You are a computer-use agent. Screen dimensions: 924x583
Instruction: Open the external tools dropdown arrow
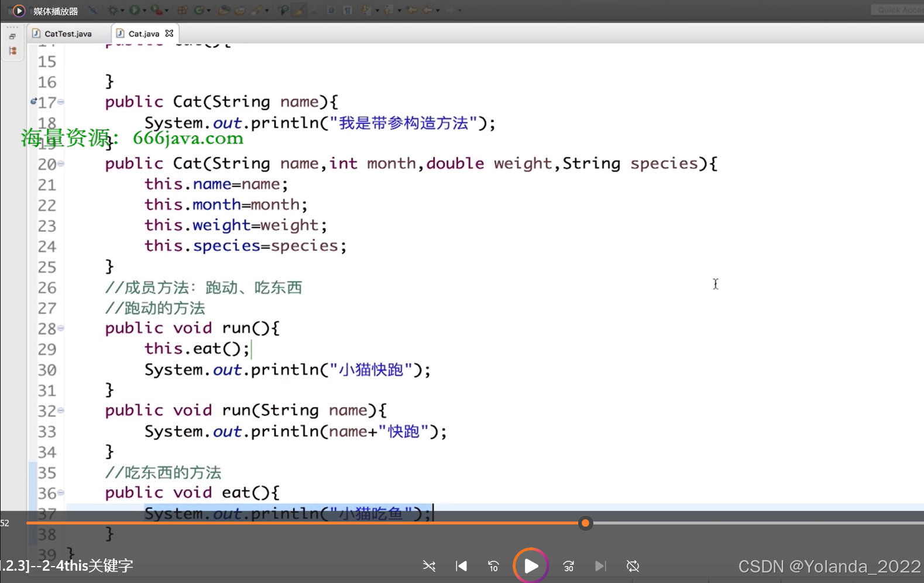[167, 11]
